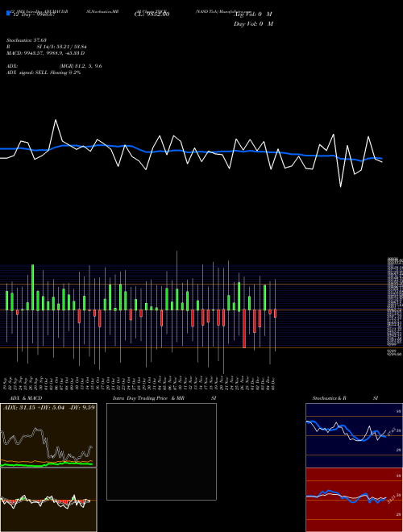Click the blue Stochastics chart panel

(354, 435)
